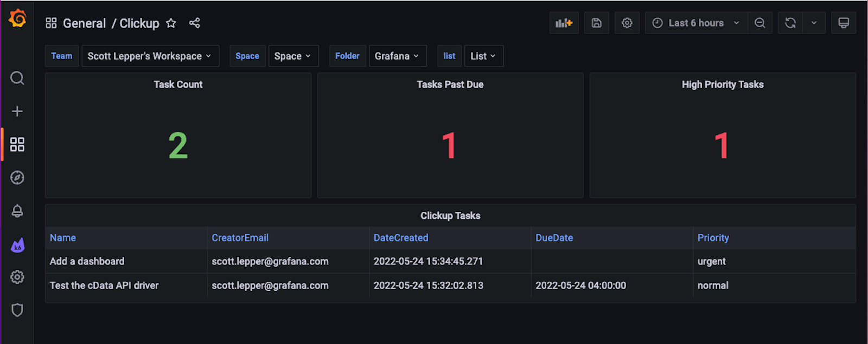Click the Task Count panel title

[x=178, y=85]
